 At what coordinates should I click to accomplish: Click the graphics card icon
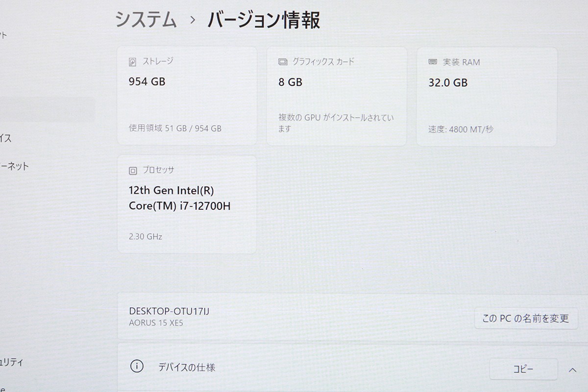pyautogui.click(x=283, y=62)
